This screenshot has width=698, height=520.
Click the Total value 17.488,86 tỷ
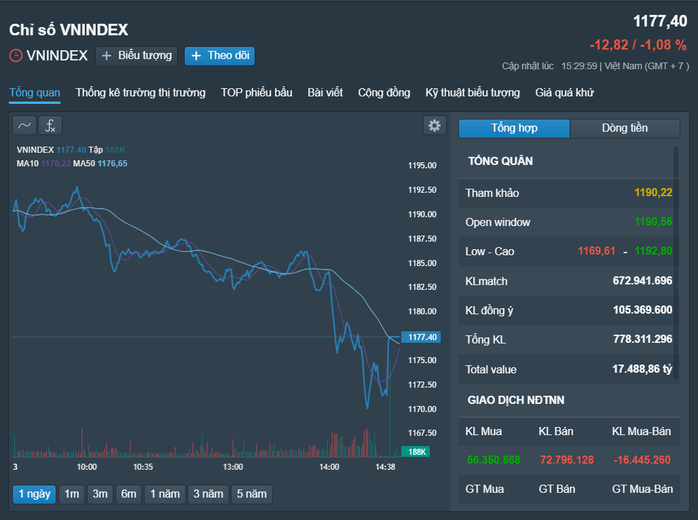[642, 369]
